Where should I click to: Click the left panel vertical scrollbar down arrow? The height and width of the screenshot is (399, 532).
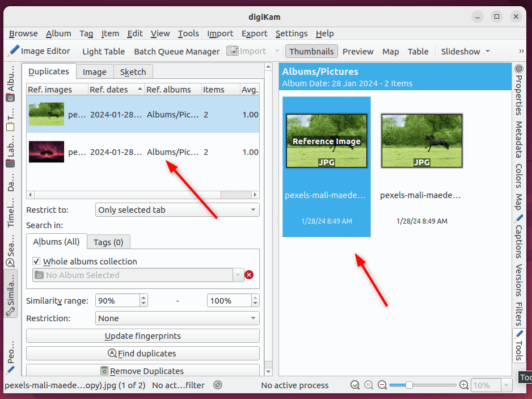(x=268, y=372)
